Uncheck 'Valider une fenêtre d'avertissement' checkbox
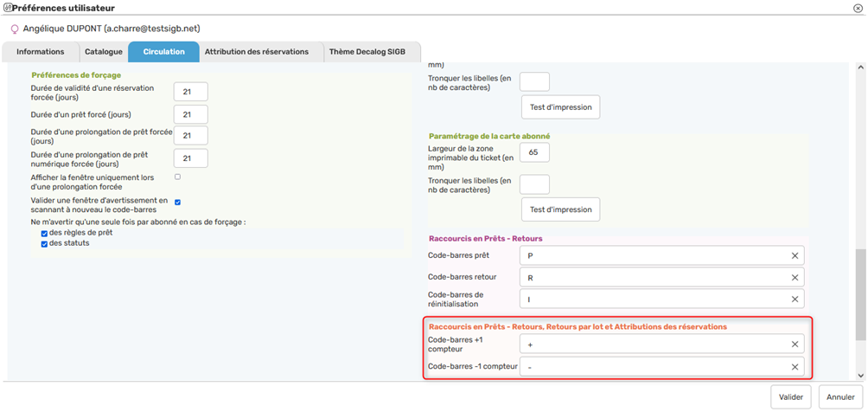The width and height of the screenshot is (868, 412). tap(177, 202)
